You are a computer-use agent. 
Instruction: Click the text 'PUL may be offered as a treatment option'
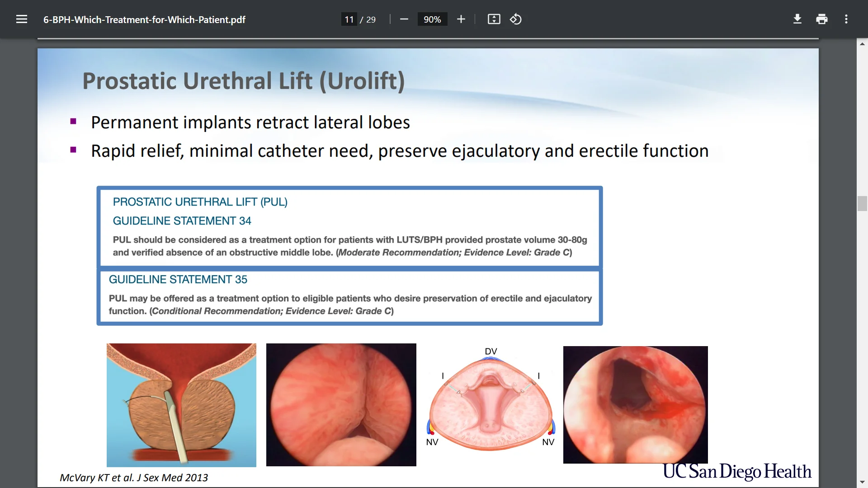coord(199,299)
